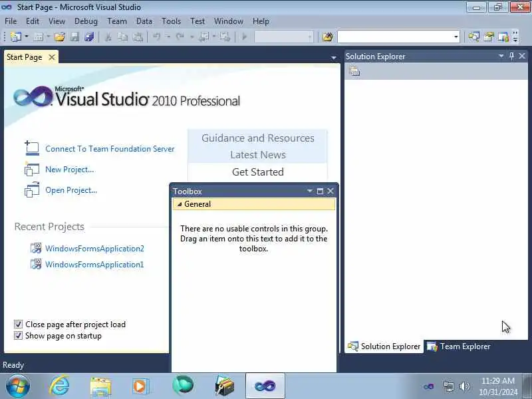Image resolution: width=532 pixels, height=399 pixels.
Task: Open the Toolbar Options overflow arrow
Action: tap(515, 37)
